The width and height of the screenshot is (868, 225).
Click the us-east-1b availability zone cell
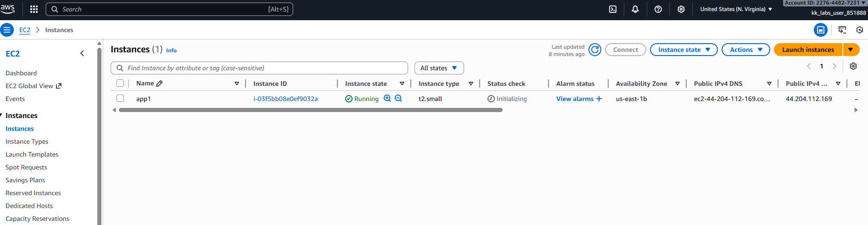pyautogui.click(x=631, y=99)
